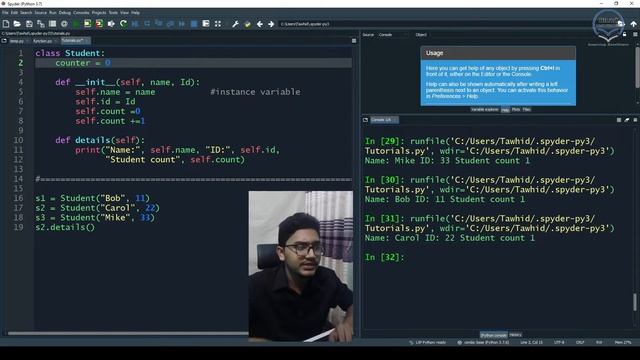Open the Help Source Console dropdown
Screen dimensions: 640x360
393,35
